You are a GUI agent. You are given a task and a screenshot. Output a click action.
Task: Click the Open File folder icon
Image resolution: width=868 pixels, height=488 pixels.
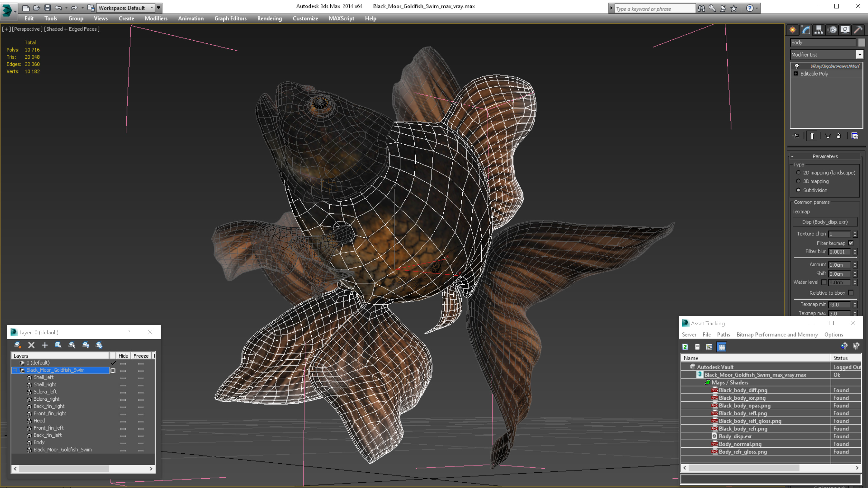(37, 8)
